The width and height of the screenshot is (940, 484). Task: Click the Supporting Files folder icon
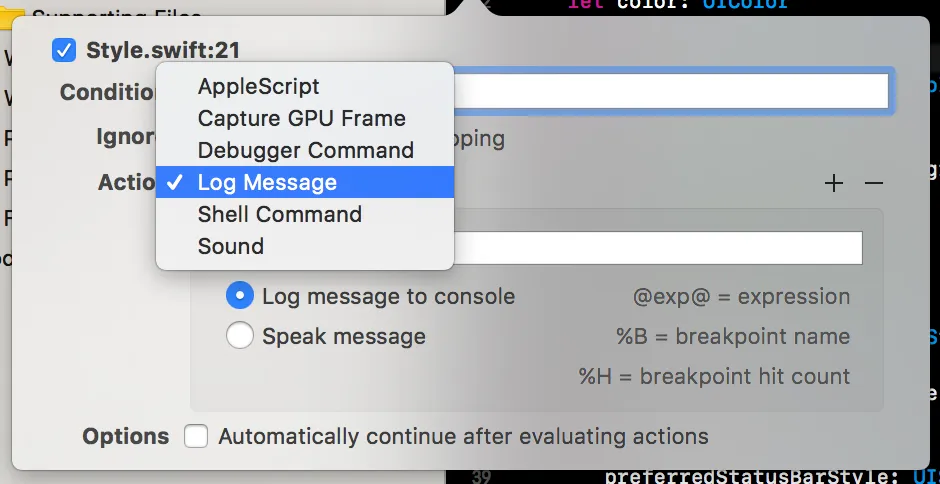(12, 15)
